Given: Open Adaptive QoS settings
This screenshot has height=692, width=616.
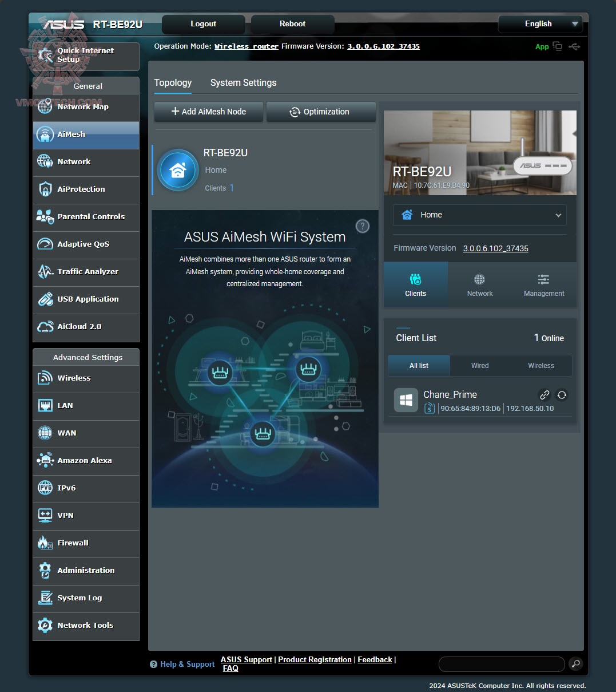Looking at the screenshot, I should 86,244.
